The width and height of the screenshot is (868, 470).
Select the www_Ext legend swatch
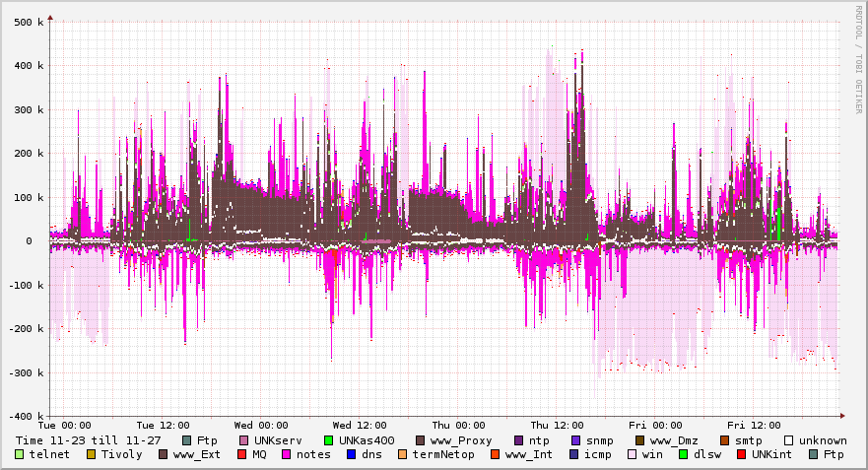pos(164,454)
